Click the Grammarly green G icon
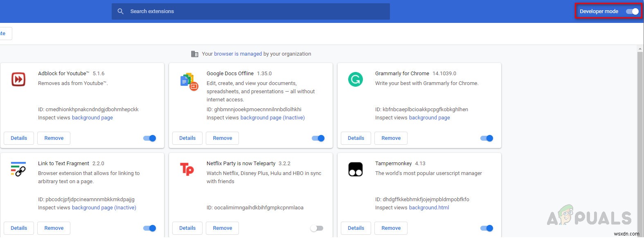Image resolution: width=644 pixels, height=238 pixels. [x=355, y=79]
